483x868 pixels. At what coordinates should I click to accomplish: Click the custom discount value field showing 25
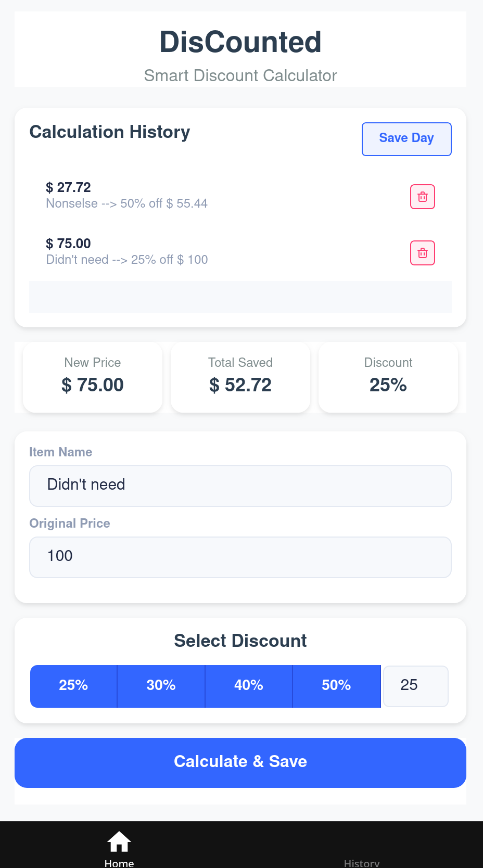pyautogui.click(x=415, y=686)
